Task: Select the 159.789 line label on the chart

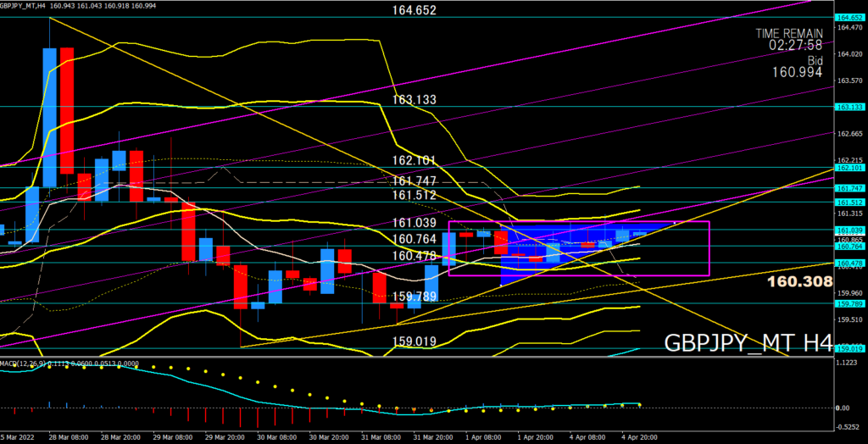Action: pos(414,296)
